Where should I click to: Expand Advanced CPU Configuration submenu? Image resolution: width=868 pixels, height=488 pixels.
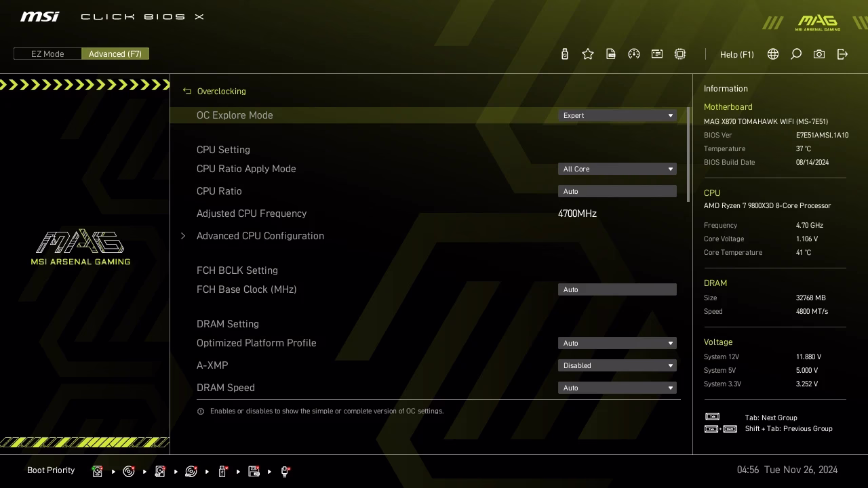click(x=260, y=236)
